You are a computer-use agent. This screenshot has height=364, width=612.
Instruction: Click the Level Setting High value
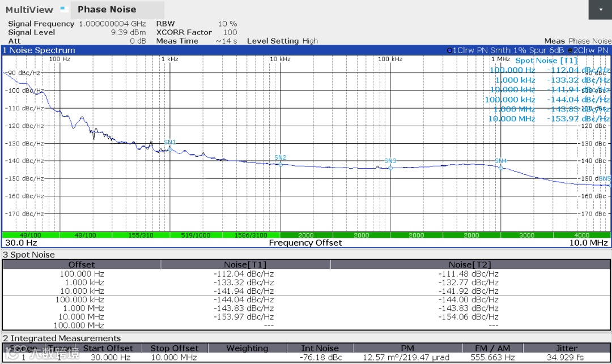[311, 41]
